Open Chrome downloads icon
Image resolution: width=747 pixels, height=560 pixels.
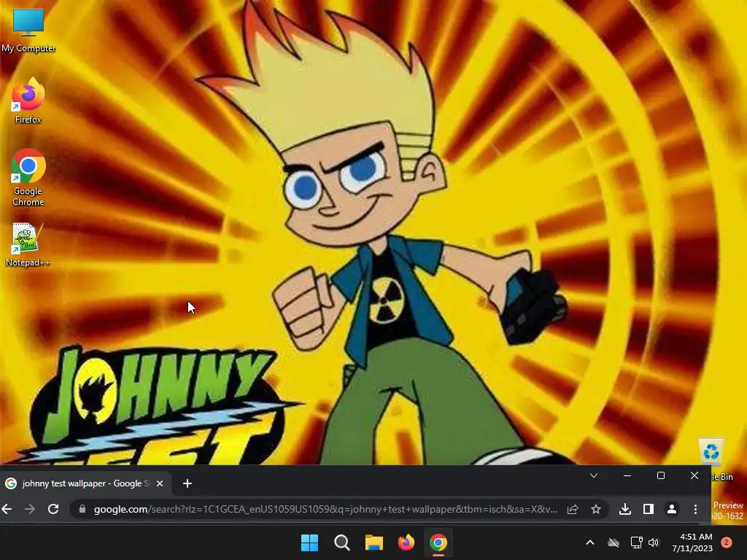click(x=625, y=509)
